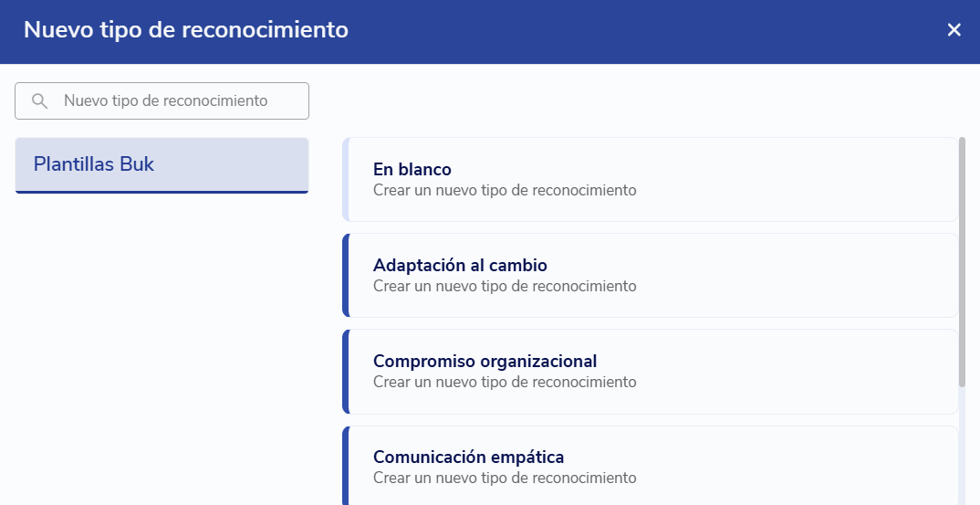Click the template list scrollbar thumb

(963, 260)
